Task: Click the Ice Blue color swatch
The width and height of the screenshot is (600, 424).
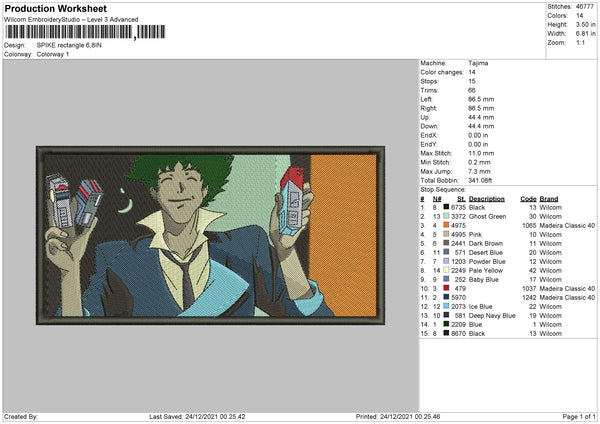Action: pyautogui.click(x=446, y=306)
